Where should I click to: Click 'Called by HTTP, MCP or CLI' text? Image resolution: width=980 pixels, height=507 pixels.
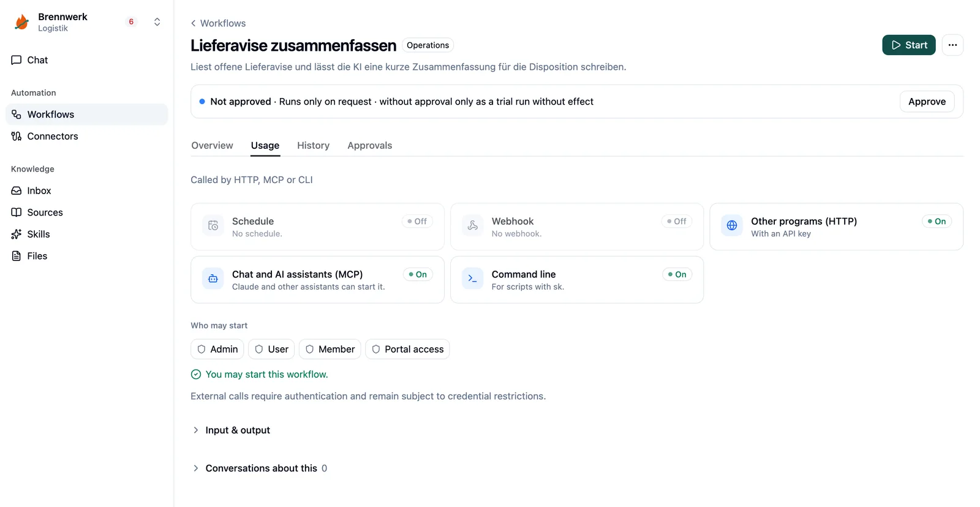pyautogui.click(x=252, y=180)
